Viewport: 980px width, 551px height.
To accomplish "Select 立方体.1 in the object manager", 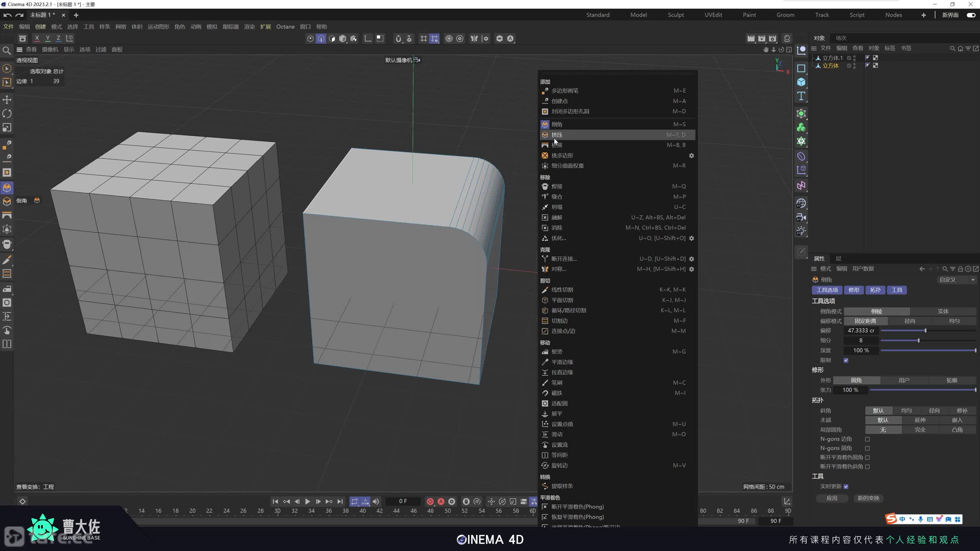I will click(x=833, y=58).
